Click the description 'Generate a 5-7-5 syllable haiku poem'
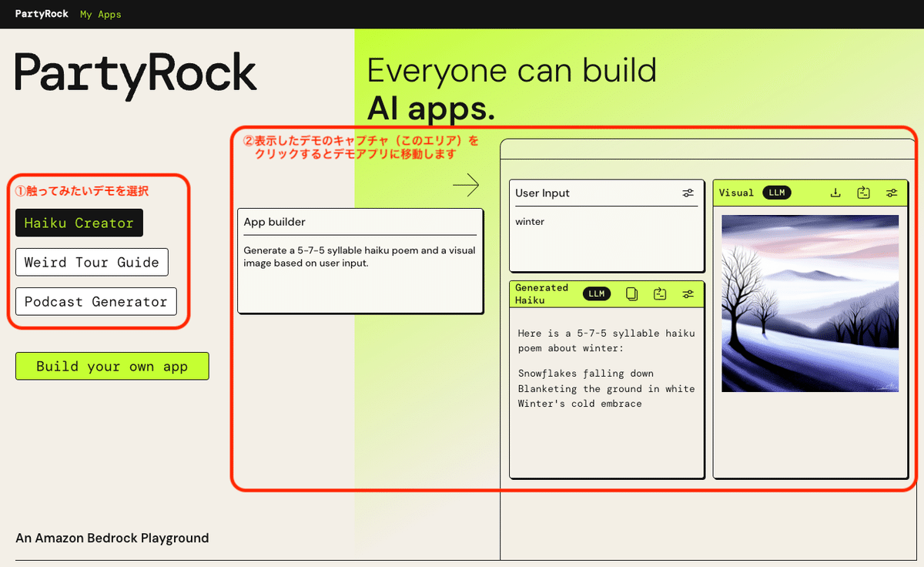The image size is (924, 567). pyautogui.click(x=360, y=257)
